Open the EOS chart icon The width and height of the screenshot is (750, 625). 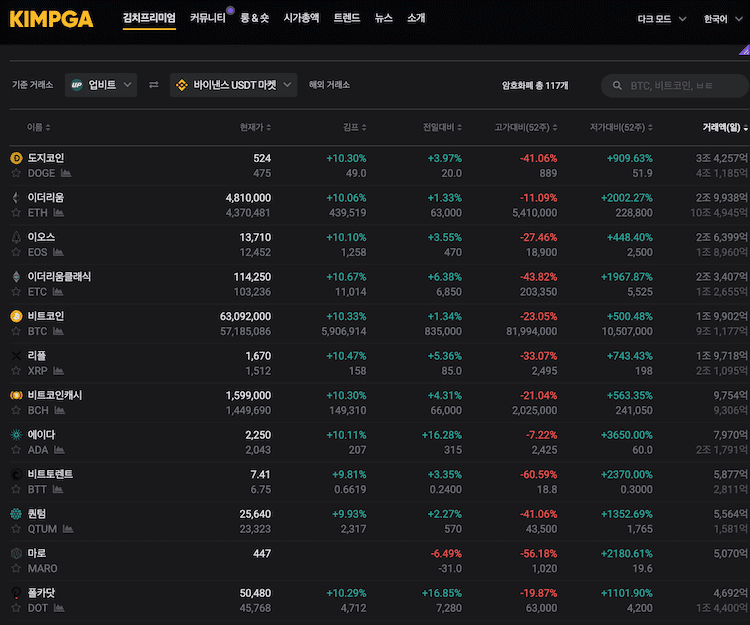[58, 252]
